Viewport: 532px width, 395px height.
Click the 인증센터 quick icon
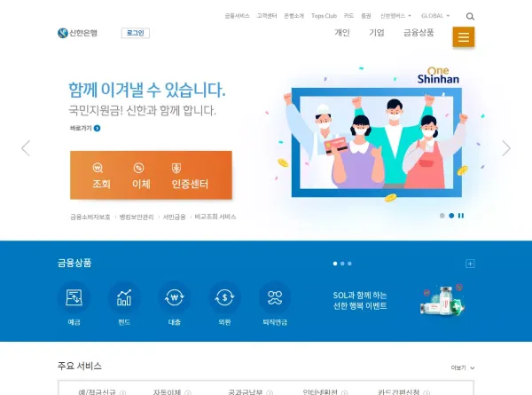(190, 176)
